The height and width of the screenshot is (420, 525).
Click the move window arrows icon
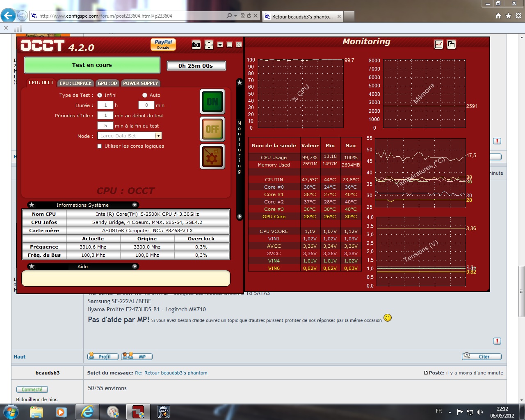point(209,45)
